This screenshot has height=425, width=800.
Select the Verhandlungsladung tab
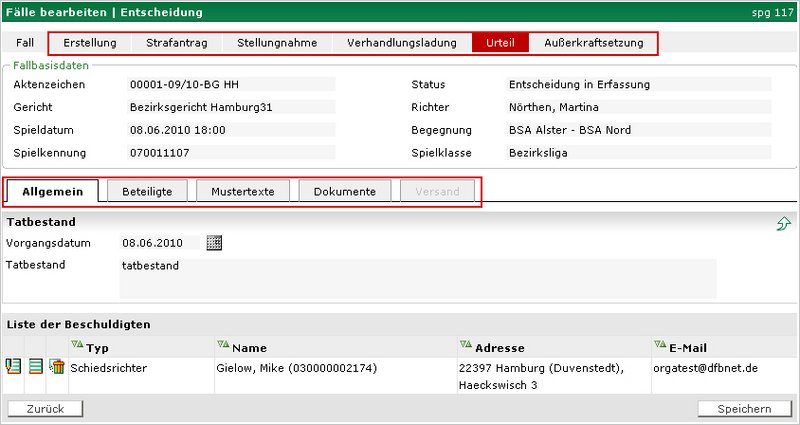point(401,43)
